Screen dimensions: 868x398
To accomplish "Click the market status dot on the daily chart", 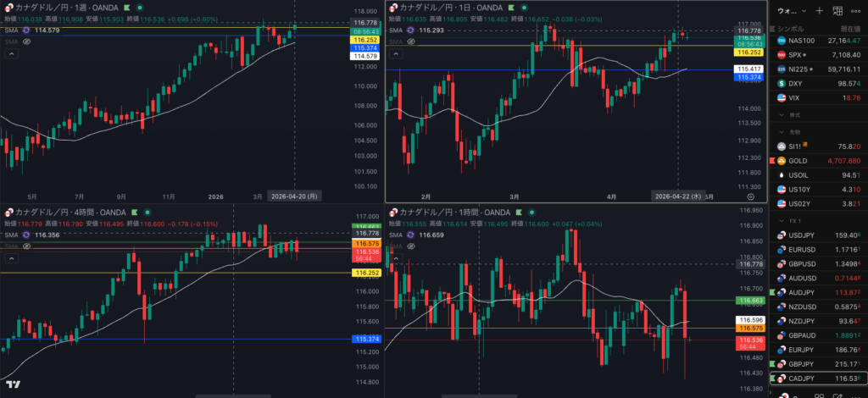I will coord(523,8).
